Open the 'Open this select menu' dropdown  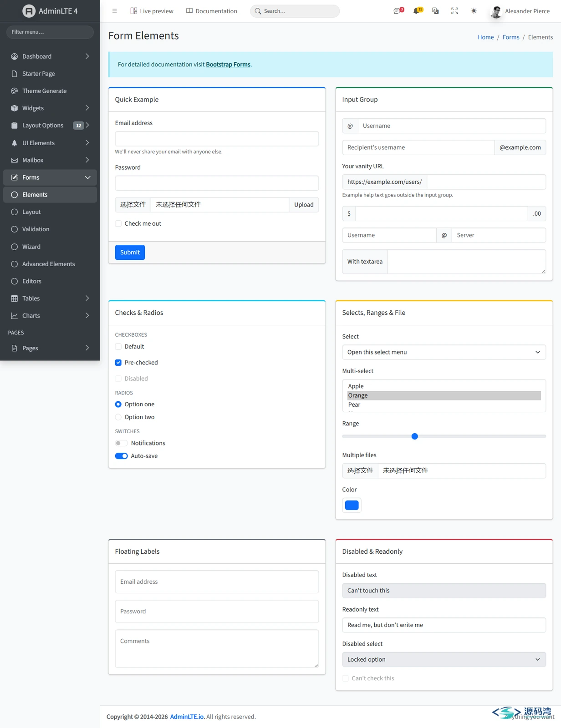coord(444,352)
